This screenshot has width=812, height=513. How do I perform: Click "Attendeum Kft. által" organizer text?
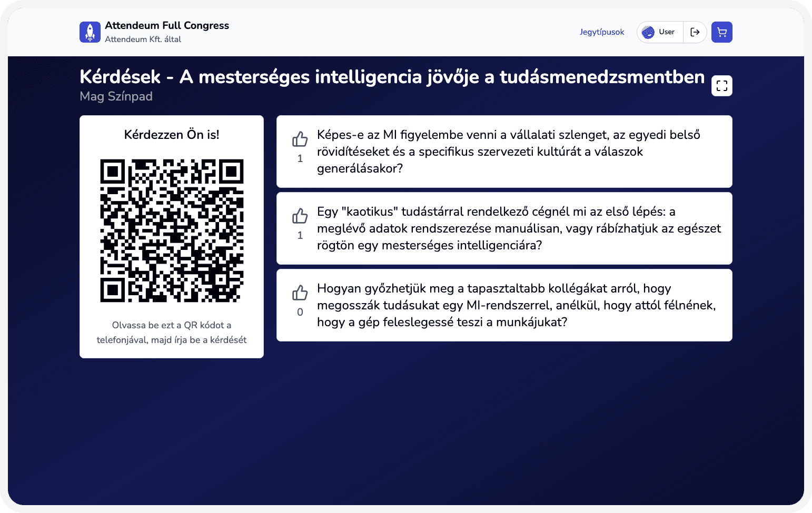pos(143,39)
